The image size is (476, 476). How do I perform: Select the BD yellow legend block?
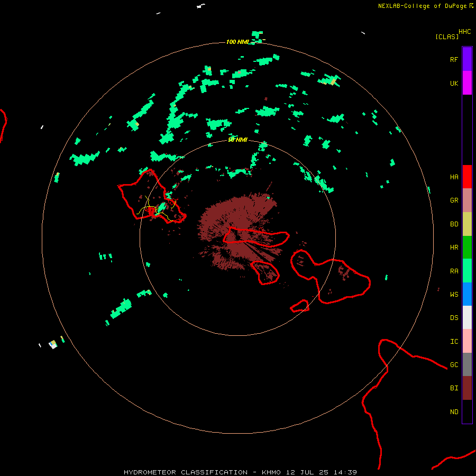point(467,224)
